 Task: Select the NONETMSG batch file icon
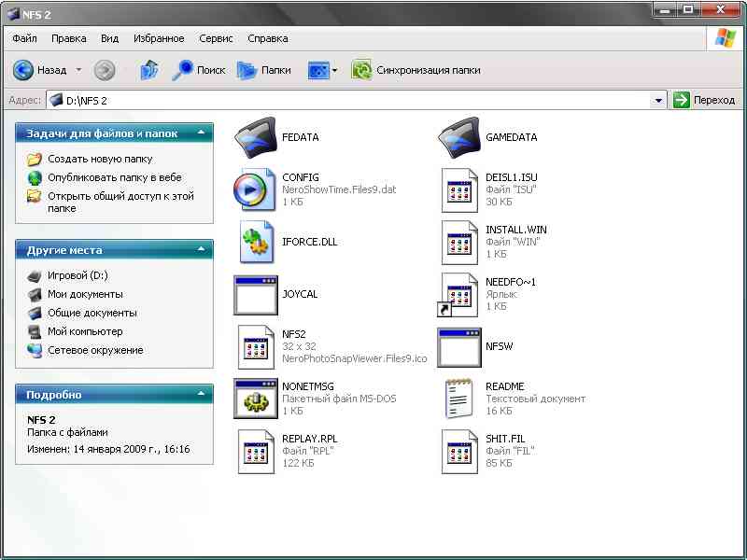tap(255, 399)
